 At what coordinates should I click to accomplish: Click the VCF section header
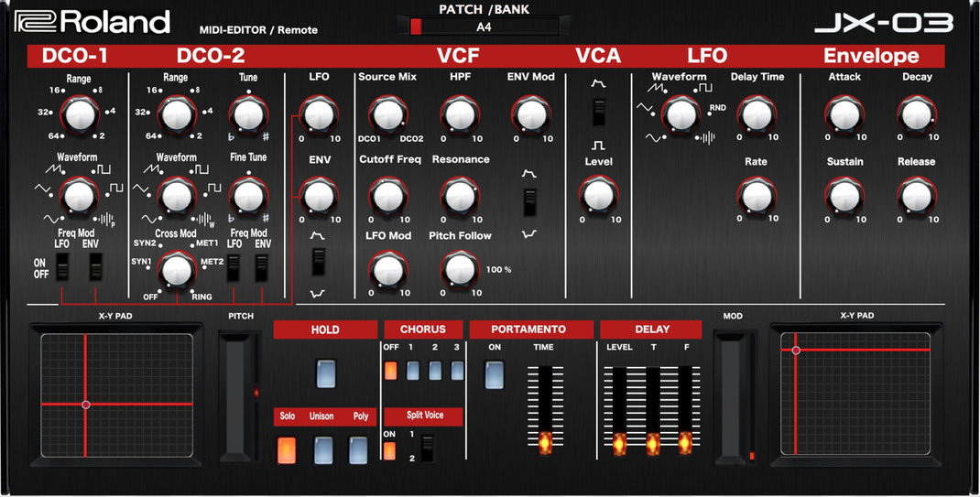(458, 56)
